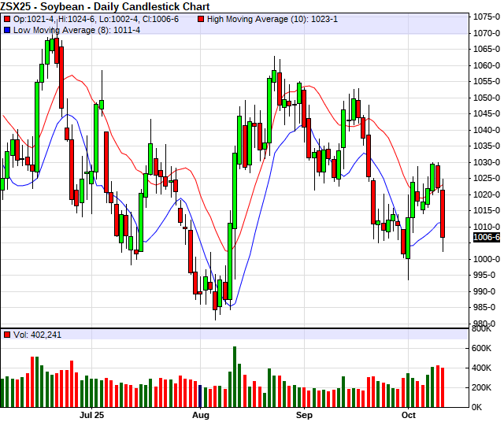Click the last red candlestick on the right
The image size is (504, 422).
[x=443, y=213]
